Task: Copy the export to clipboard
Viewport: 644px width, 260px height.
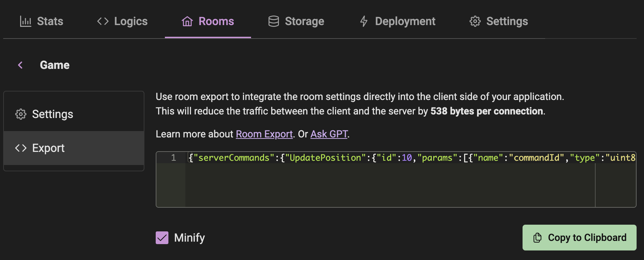Action: [579, 238]
